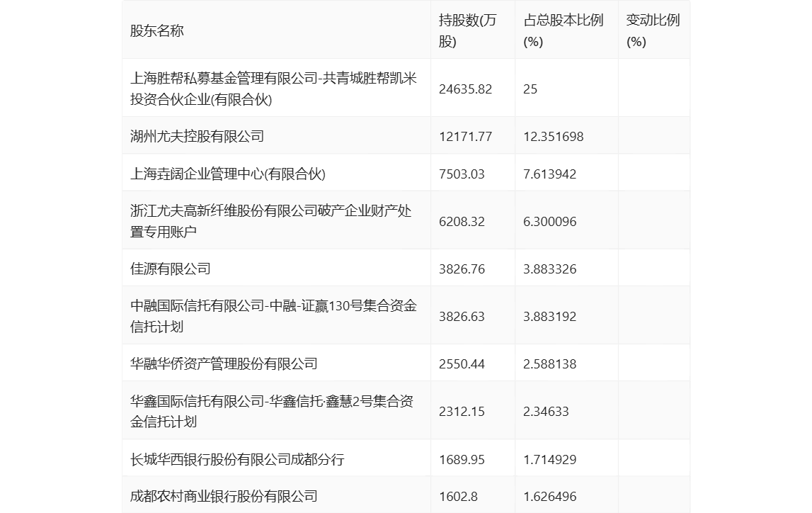Viewport: 812px width, 513px height.
Task: Select the value 1602.8
Action: (458, 497)
